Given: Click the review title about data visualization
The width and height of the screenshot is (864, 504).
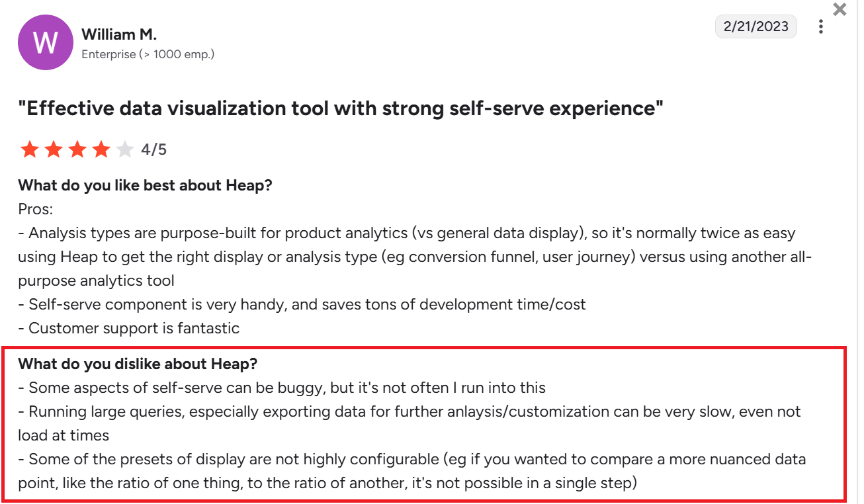Looking at the screenshot, I should tap(341, 108).
